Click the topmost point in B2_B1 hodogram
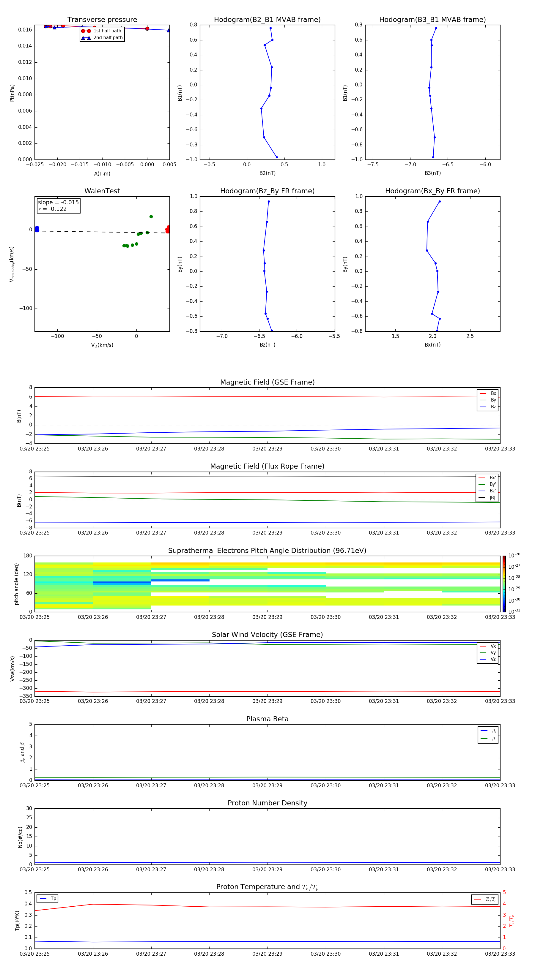Viewport: 535px width, 980px height. (x=270, y=28)
